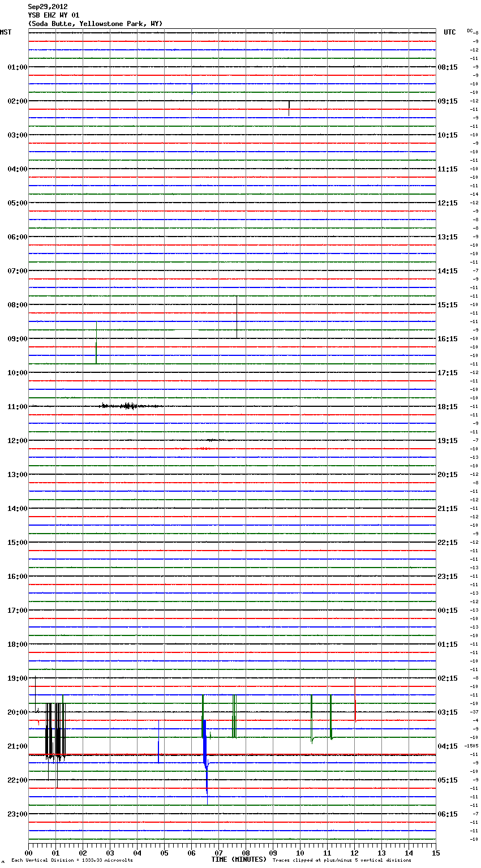Click the 17:15 UTC time label
Screen dimensions: 481x868
pos(448,373)
